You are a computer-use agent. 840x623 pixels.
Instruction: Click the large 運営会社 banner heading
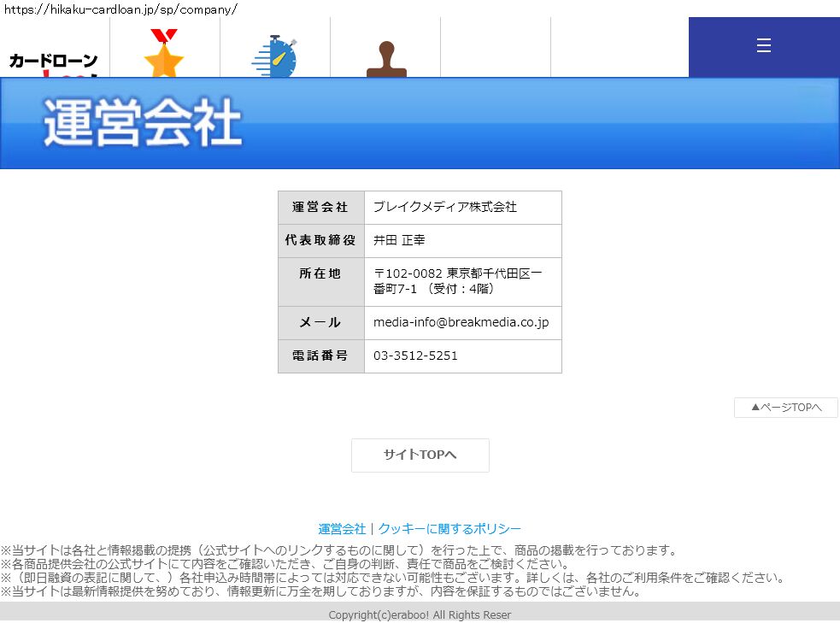[143, 124]
